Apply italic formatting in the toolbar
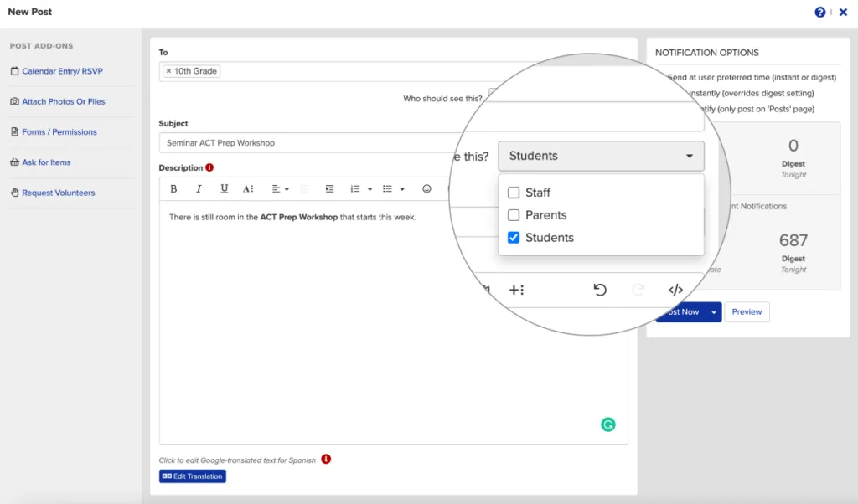Viewport: 858px width, 504px height. [x=199, y=189]
